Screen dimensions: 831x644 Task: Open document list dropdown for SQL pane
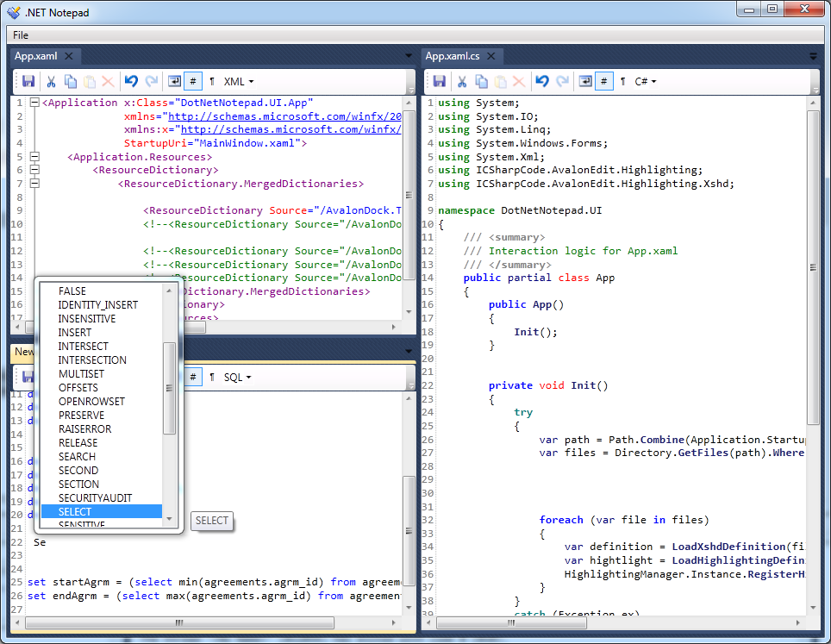point(408,351)
